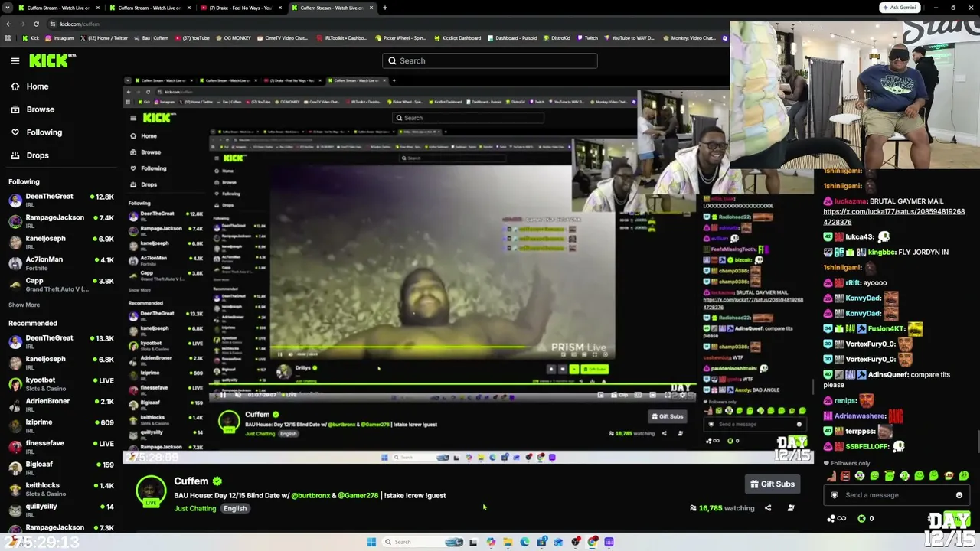Open the Instagram bookmark
This screenshot has width=980, height=551.
pos(60,38)
